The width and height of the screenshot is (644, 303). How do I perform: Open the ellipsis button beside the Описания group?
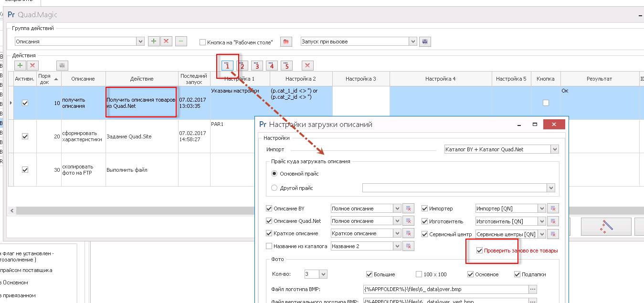pos(181,42)
